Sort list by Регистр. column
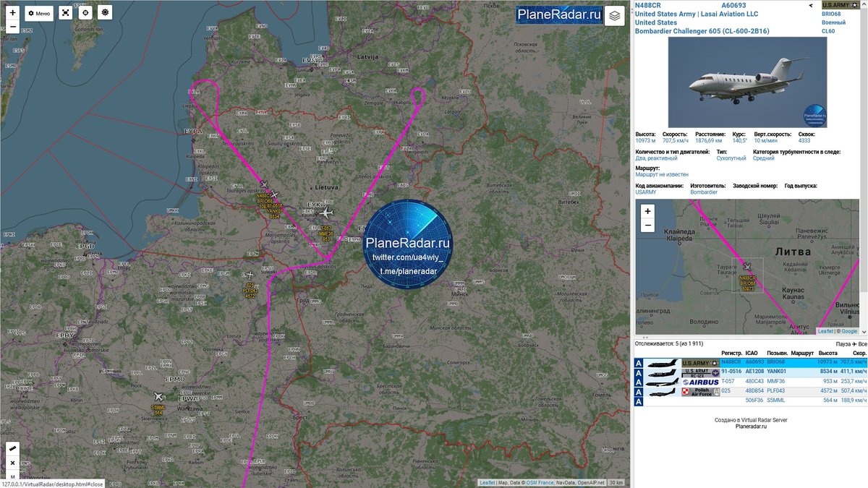Viewport: 868px width, 488px height. [731, 353]
